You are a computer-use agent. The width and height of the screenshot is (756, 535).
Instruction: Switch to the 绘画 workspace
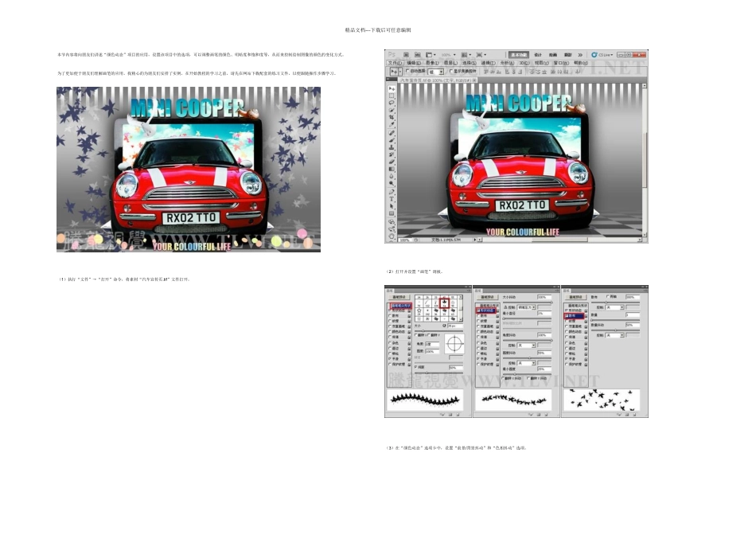coord(553,55)
